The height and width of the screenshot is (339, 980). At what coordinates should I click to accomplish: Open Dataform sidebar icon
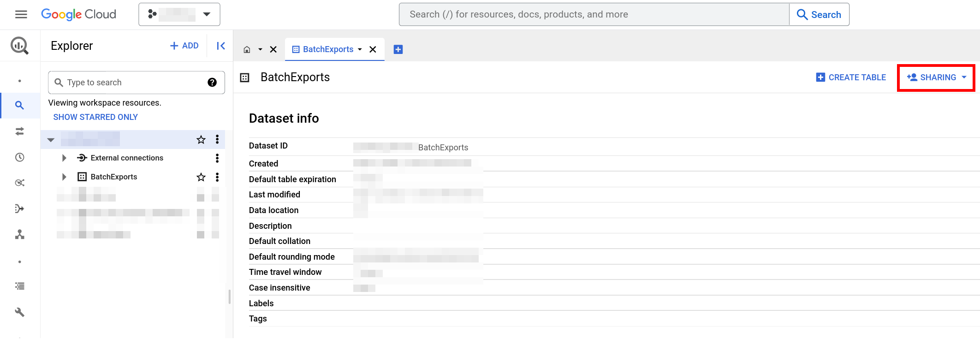(19, 208)
